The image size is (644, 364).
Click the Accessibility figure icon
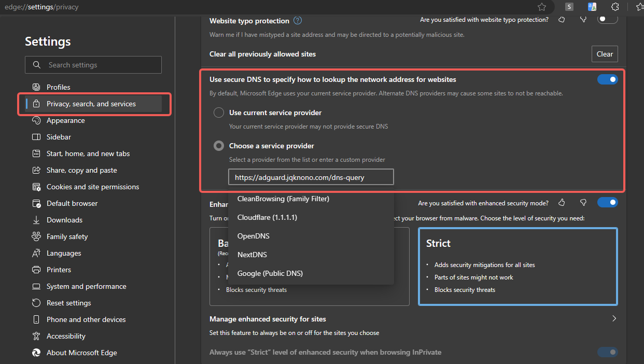(x=36, y=336)
